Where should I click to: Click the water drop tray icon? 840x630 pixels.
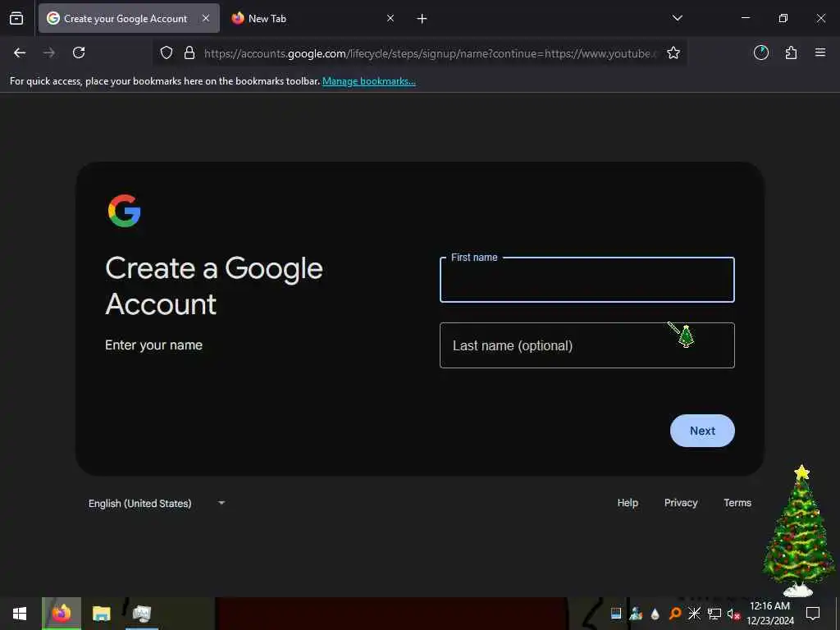pos(655,614)
